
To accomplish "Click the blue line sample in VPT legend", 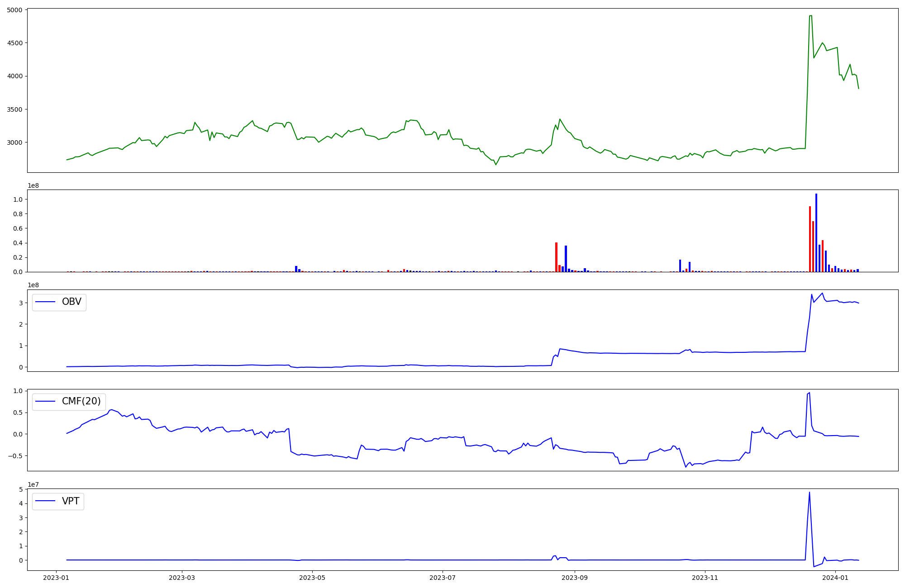I will (x=45, y=501).
